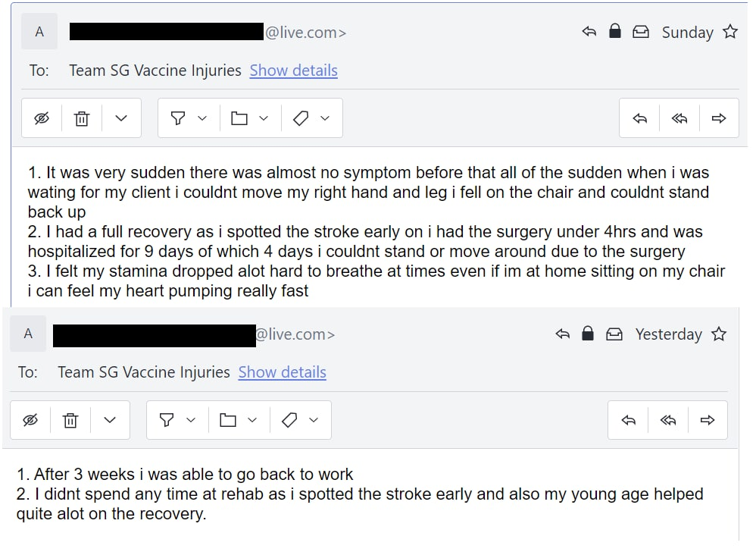Open the more-actions chevron beside the Sunday email trash icon
Image resolution: width=756 pixels, height=555 pixels.
pos(121,118)
